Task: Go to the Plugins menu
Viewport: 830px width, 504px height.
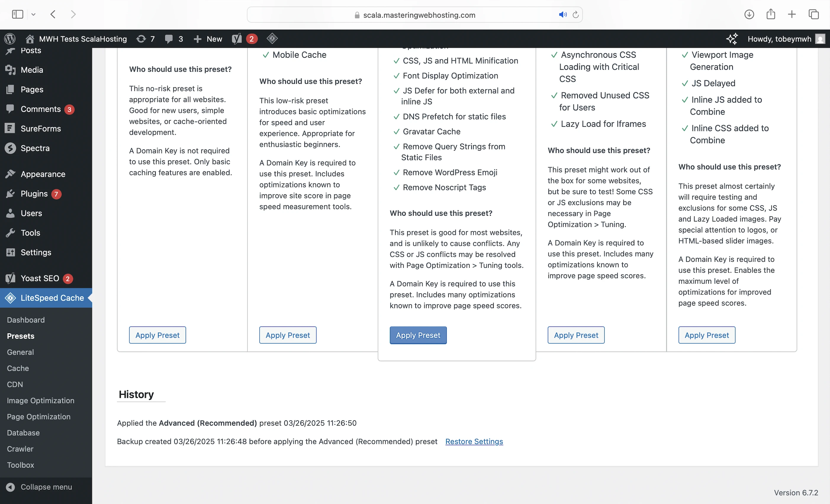Action: click(x=34, y=194)
